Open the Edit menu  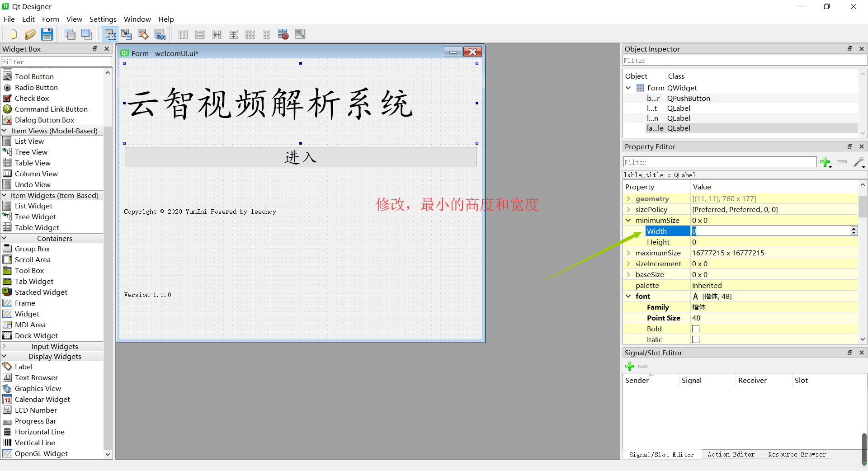[28, 19]
